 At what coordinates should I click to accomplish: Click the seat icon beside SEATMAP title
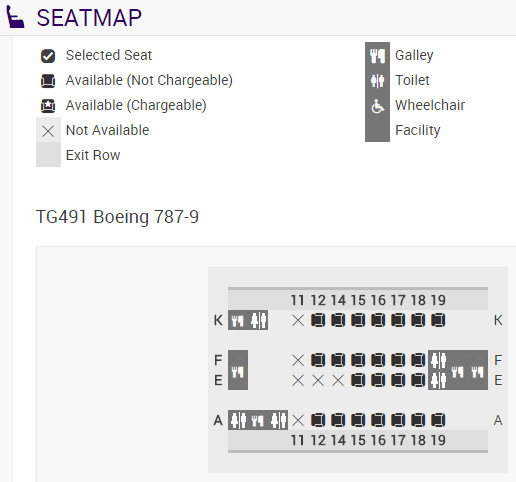(15, 17)
